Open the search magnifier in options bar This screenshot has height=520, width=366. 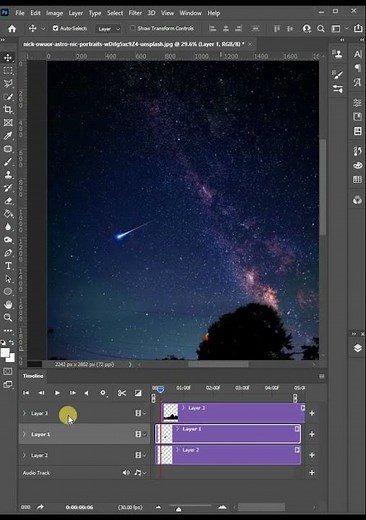pos(321,29)
